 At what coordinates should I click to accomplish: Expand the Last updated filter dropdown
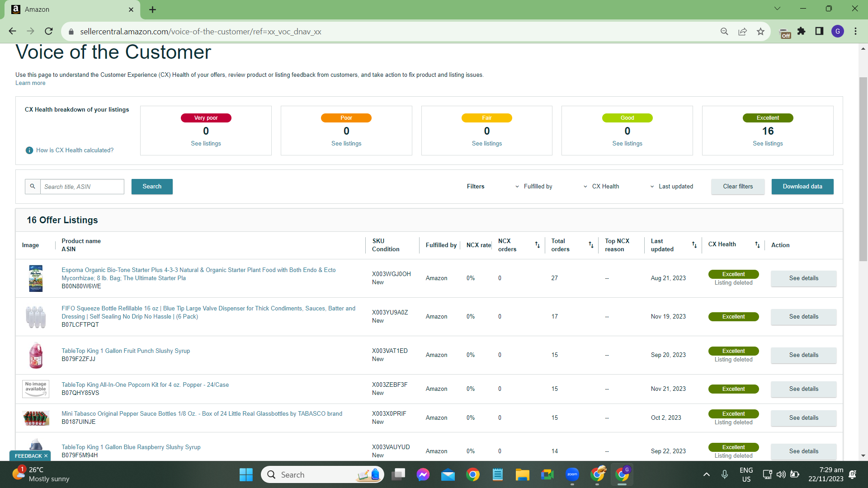coord(671,187)
